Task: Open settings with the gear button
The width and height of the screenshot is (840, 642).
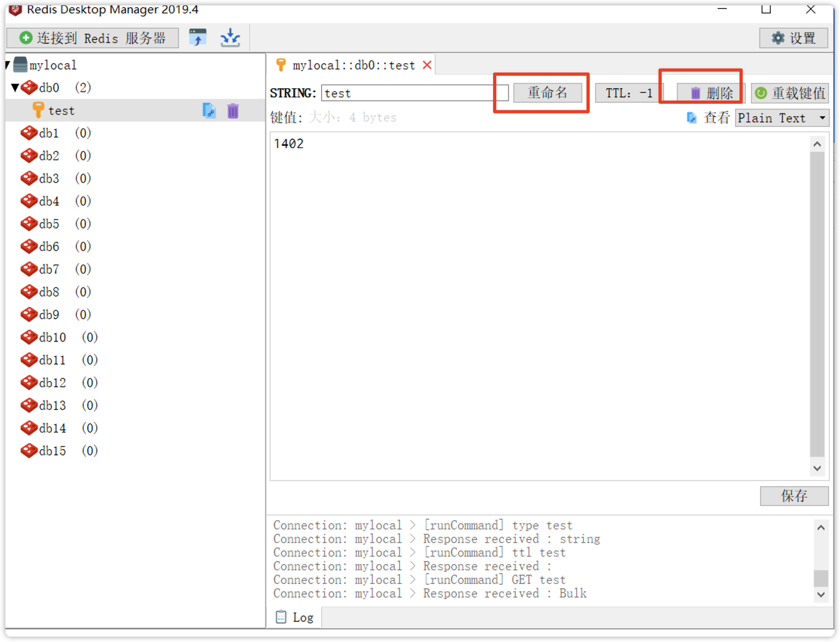Action: pyautogui.click(x=794, y=38)
